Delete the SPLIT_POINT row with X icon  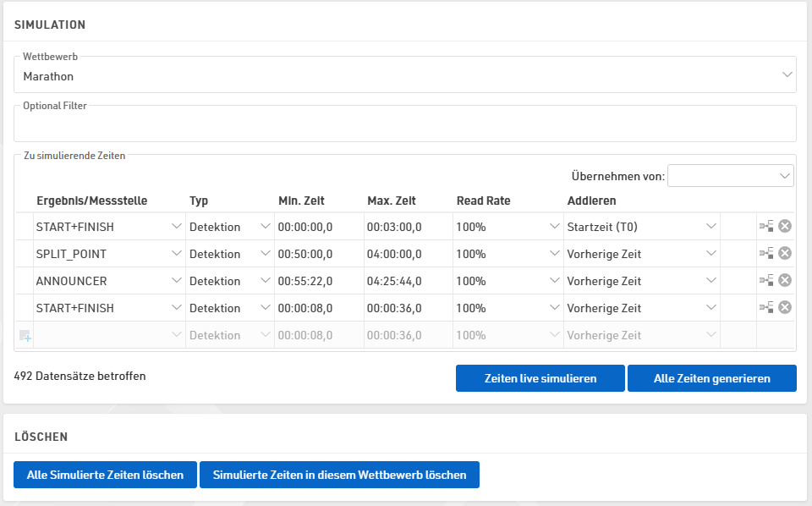click(x=784, y=253)
